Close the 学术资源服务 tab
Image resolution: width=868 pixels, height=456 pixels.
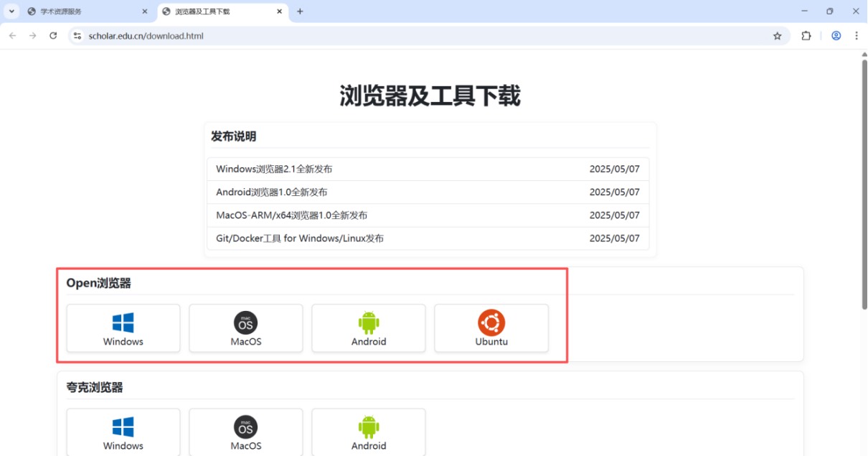click(x=144, y=11)
